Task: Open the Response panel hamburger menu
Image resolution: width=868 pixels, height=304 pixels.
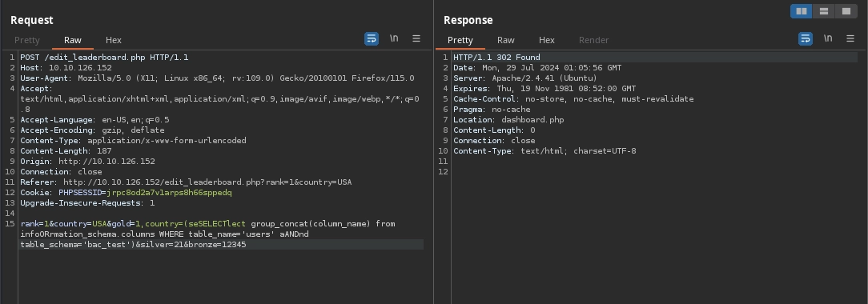Action: point(850,38)
